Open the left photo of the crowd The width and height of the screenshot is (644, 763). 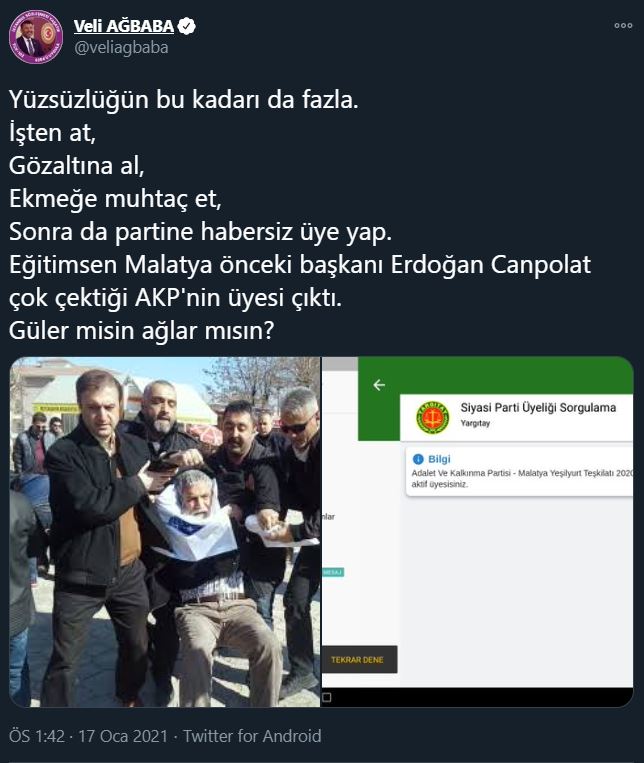coord(165,532)
